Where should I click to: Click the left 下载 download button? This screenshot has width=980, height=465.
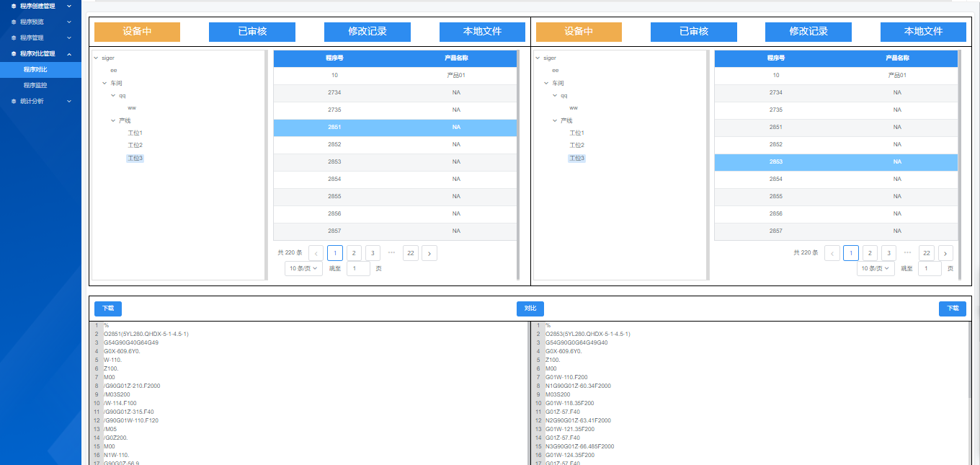click(108, 309)
